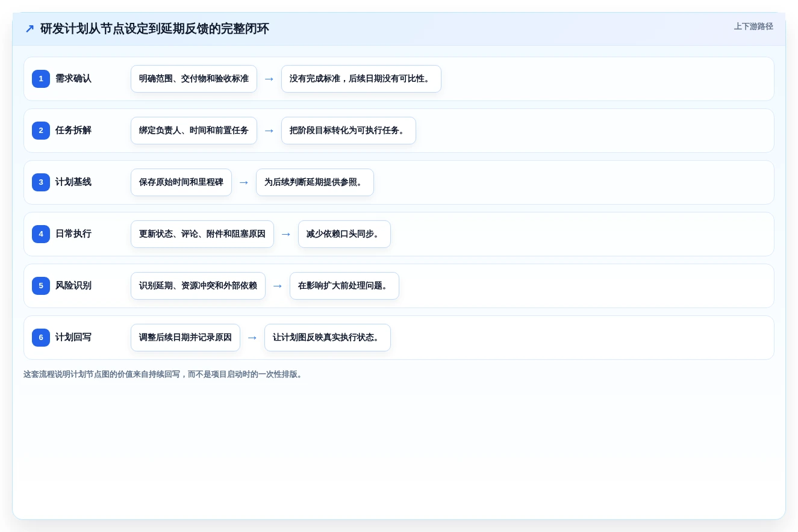The width and height of the screenshot is (798, 532).
Task: Click the 更新状态、评论、附件和阻塞原因 box
Action: click(x=202, y=234)
